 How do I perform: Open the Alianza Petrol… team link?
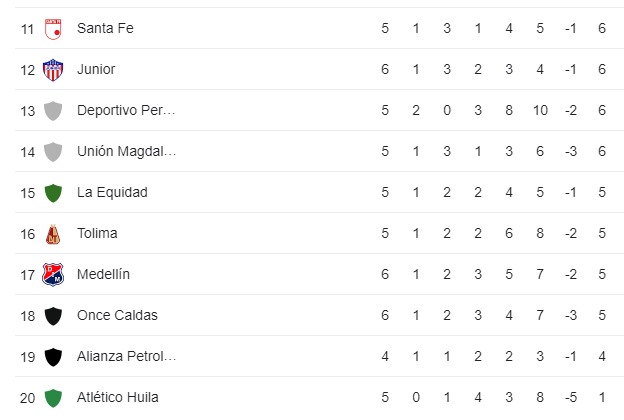pyautogui.click(x=127, y=356)
